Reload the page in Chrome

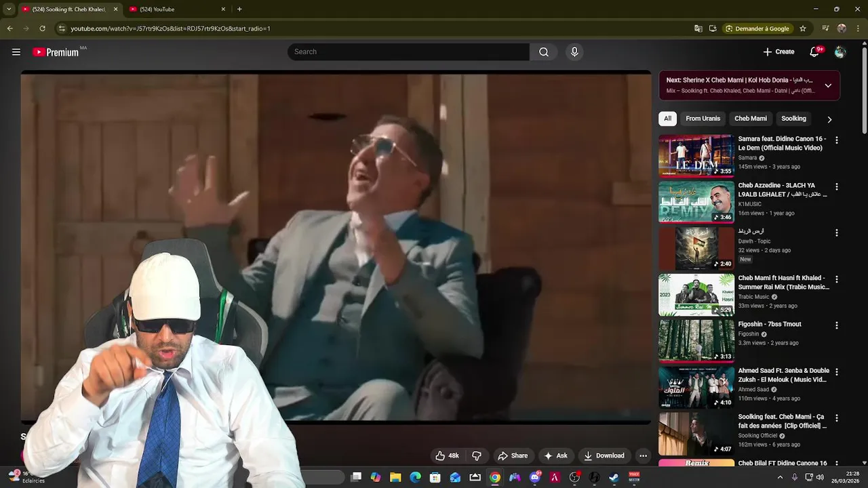pyautogui.click(x=42, y=28)
